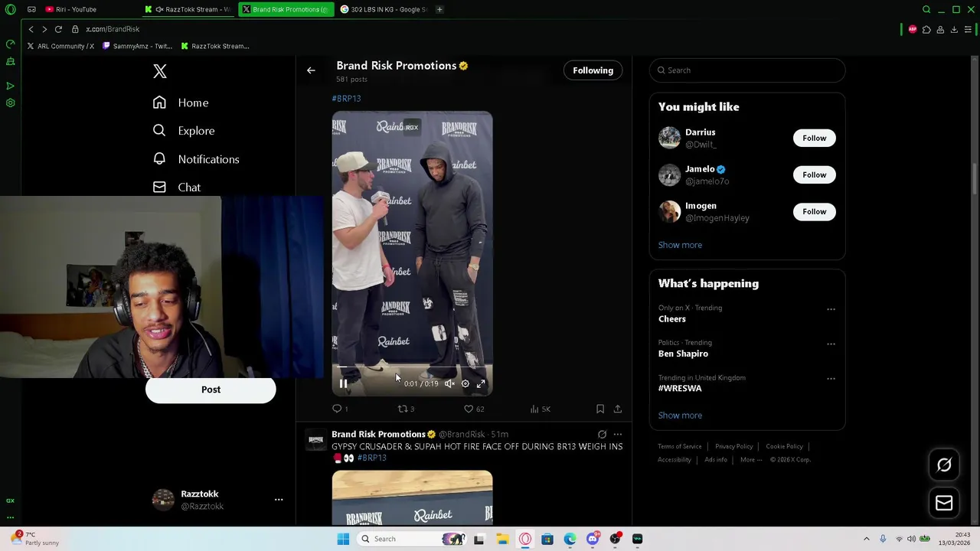Go to Home in X sidebar
This screenshot has height=551, width=980.
click(x=181, y=103)
